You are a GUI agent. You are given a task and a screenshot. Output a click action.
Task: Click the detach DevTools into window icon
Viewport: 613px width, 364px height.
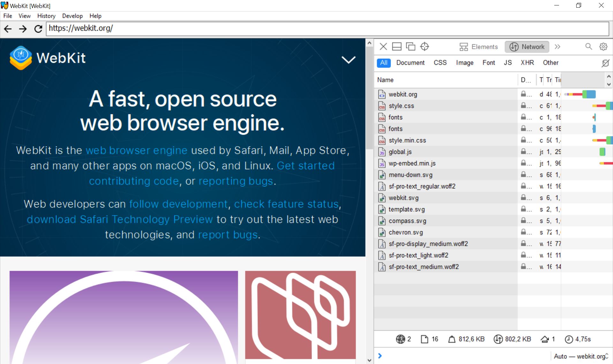pos(411,47)
